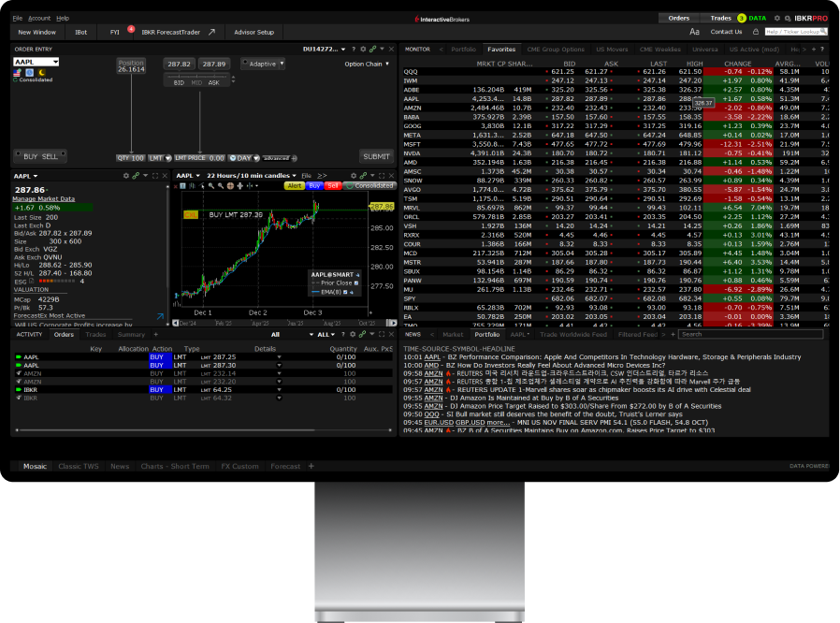Click the lock application icon
The image size is (840, 623).
(756, 32)
